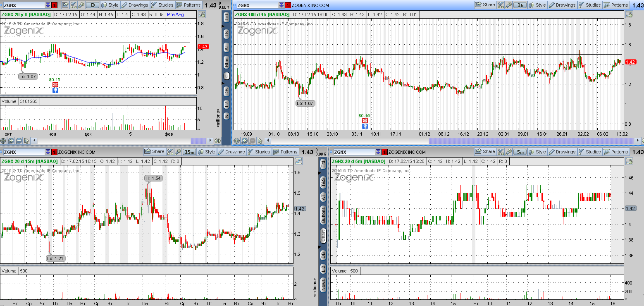
Task: Select 5m timeframe button
Action: pyautogui.click(x=520, y=152)
